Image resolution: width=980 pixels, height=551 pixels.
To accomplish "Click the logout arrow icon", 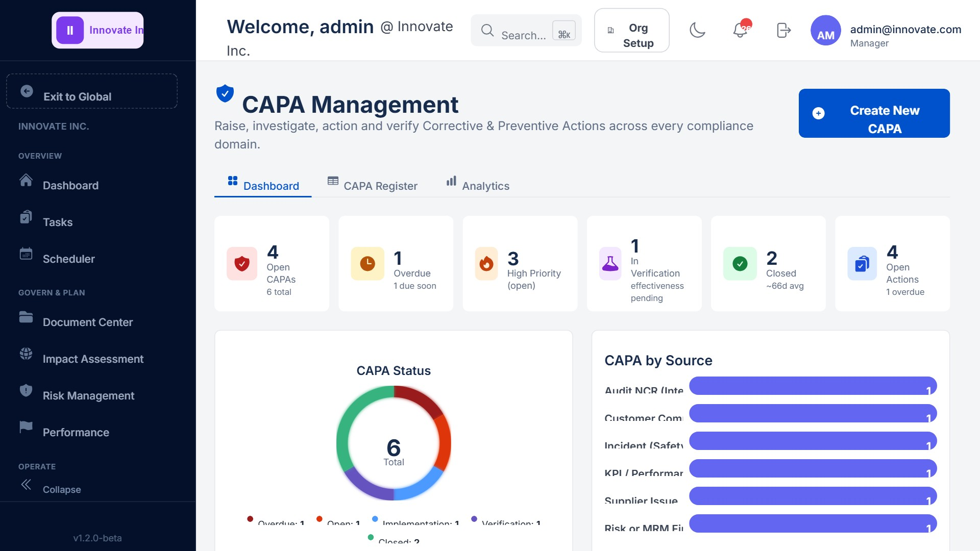I will coord(783,30).
